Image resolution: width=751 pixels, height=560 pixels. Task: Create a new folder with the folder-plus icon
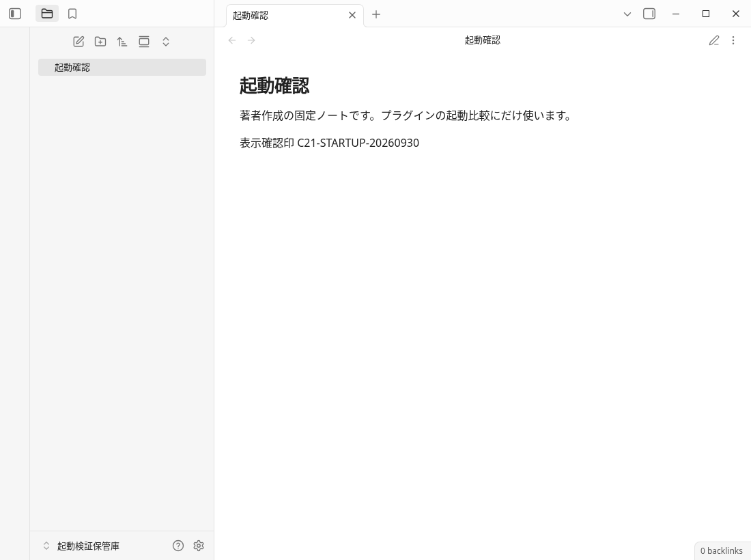point(100,42)
